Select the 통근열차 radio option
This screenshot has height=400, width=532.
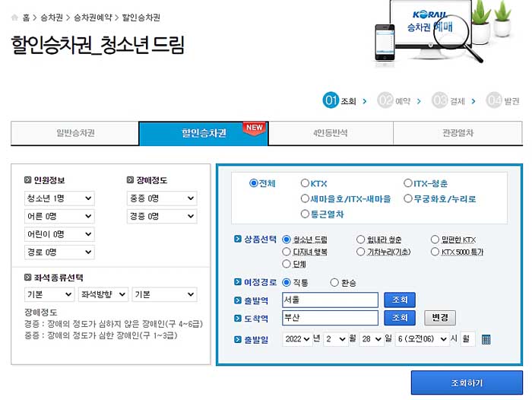pos(305,214)
